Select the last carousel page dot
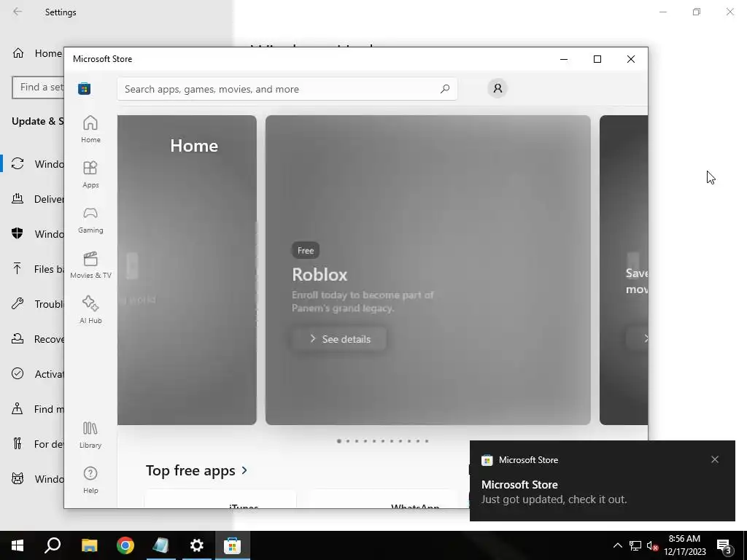747x560 pixels. click(427, 441)
